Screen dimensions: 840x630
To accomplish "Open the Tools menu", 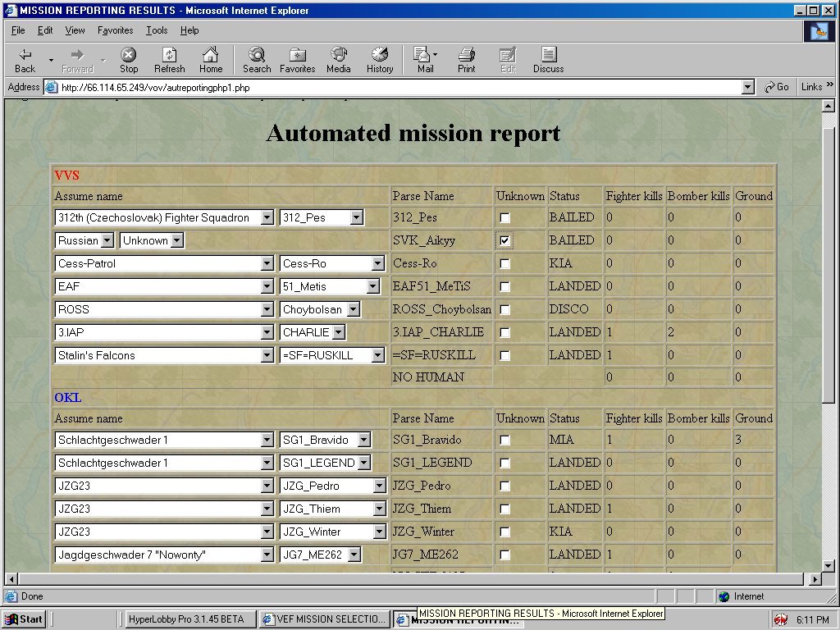I will [x=157, y=30].
